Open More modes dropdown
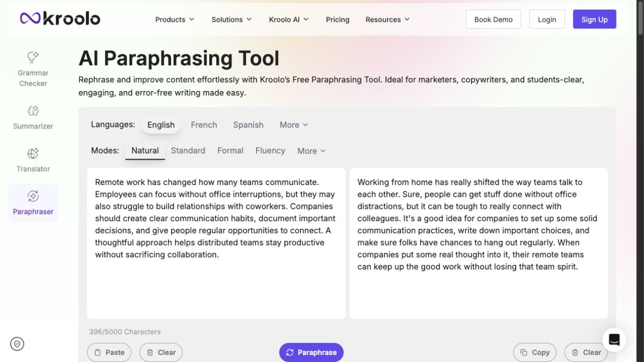Screen dimensions: 644x362 point(312,151)
